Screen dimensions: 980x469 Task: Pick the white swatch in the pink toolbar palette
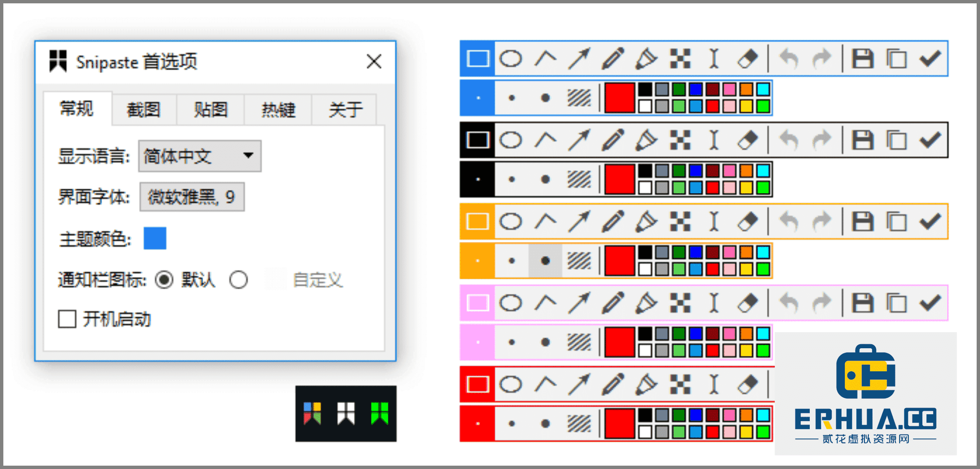click(645, 350)
